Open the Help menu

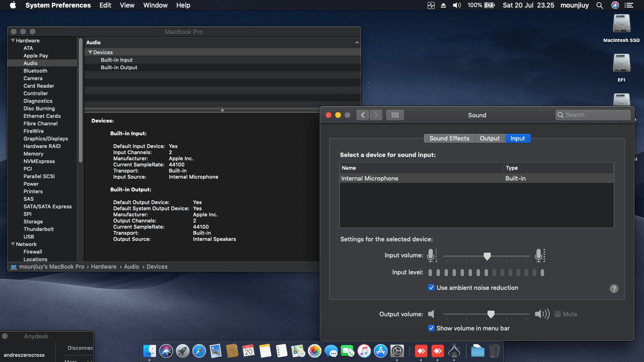[183, 5]
